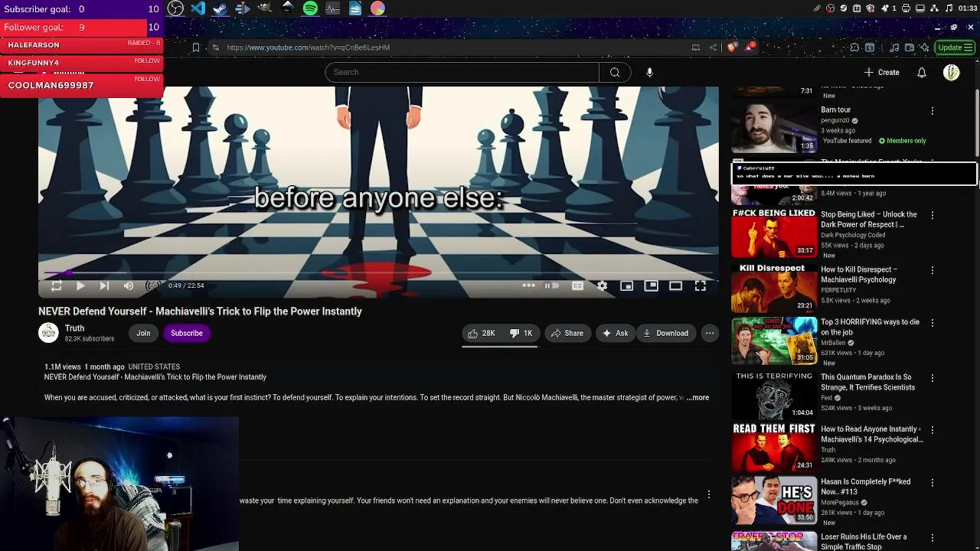Open menu for Quantum Paradox video
This screenshot has height=551, width=980.
click(x=932, y=378)
